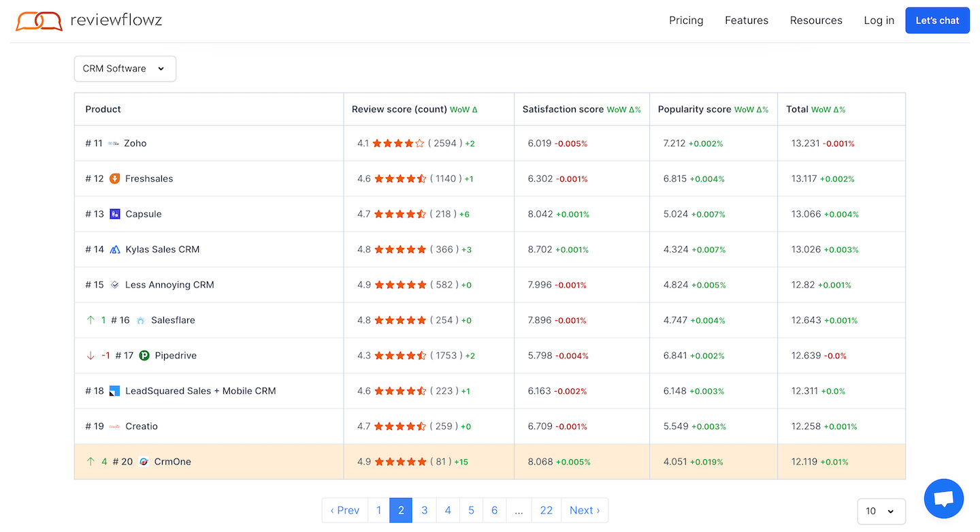Open the Pipedrive product name
980x532 pixels.
pyautogui.click(x=176, y=356)
